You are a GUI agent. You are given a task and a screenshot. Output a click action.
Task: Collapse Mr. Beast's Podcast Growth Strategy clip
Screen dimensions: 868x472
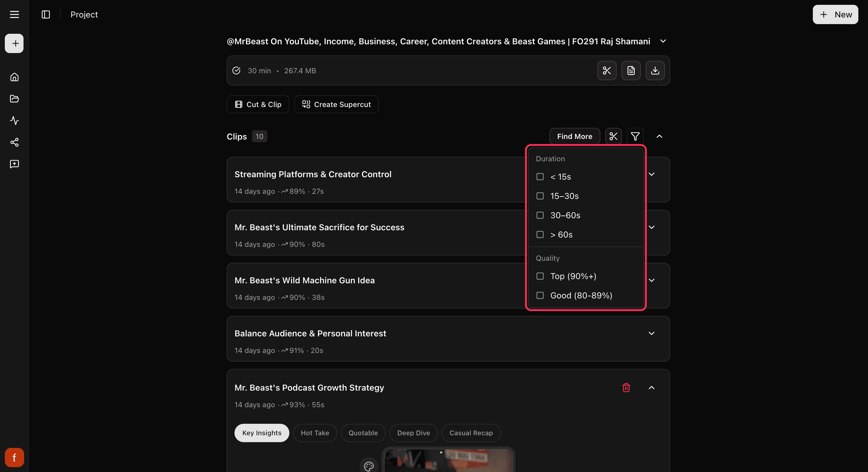click(x=651, y=388)
